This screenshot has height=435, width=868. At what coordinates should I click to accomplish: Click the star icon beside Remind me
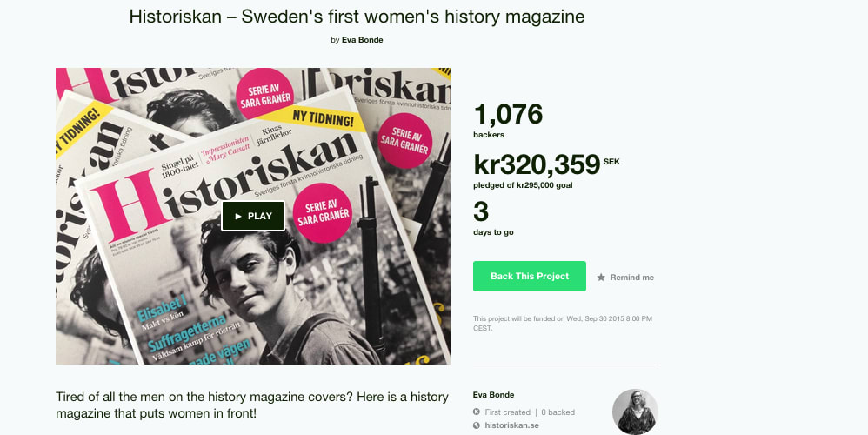coord(601,278)
